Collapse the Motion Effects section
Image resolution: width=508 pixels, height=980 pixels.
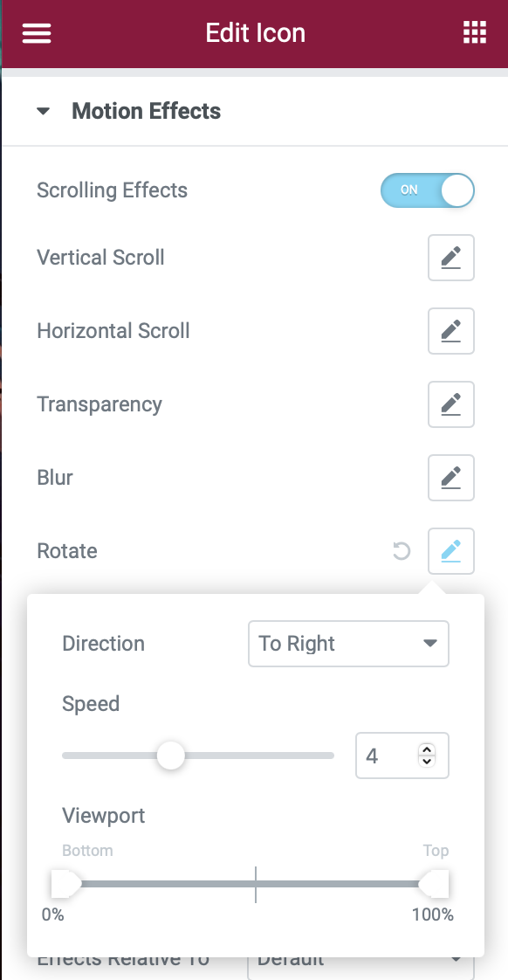point(43,112)
